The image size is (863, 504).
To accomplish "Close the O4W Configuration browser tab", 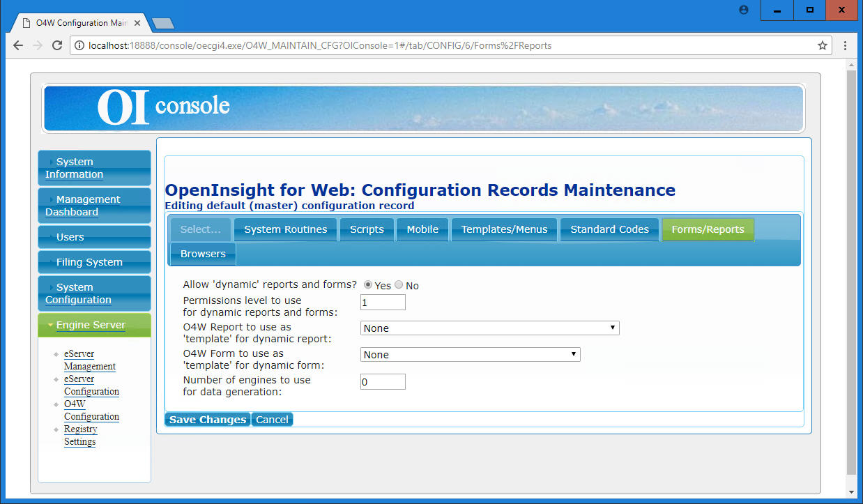I will 137,23.
